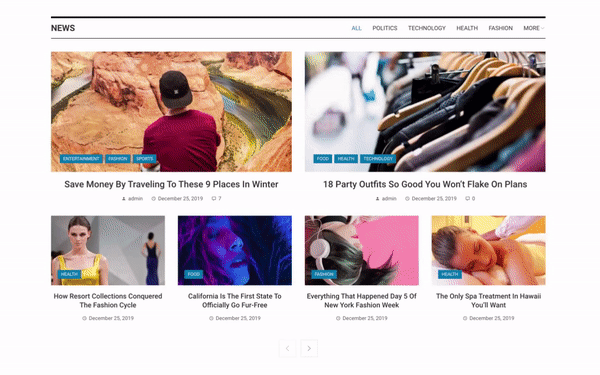
Task: Open spa massage thumbnail
Action: point(489,250)
